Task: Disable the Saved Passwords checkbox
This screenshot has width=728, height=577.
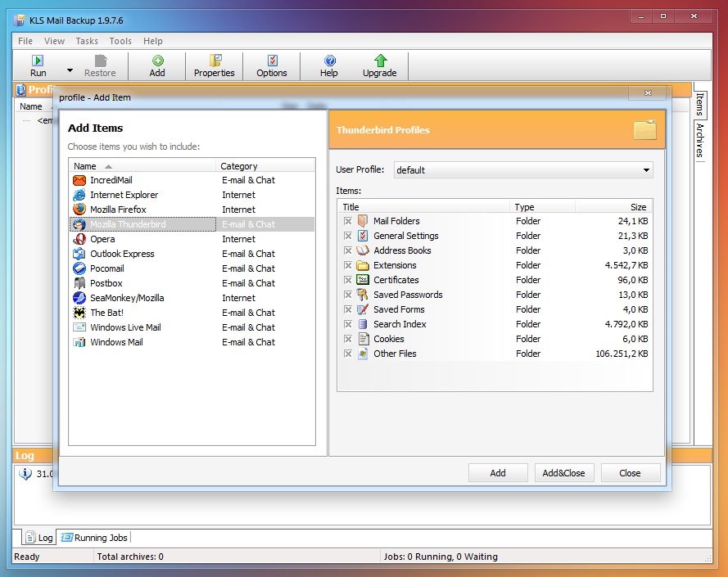Action: coord(348,295)
